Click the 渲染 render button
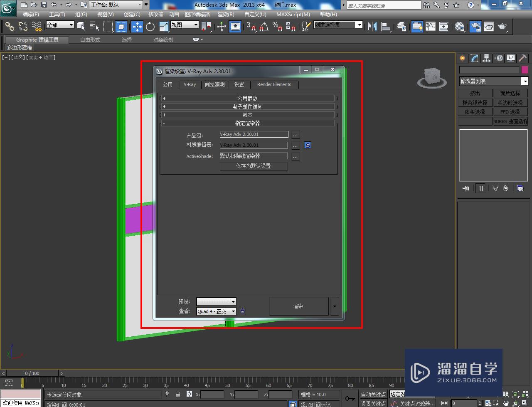Viewport: 532px width, 407px height. click(x=298, y=306)
